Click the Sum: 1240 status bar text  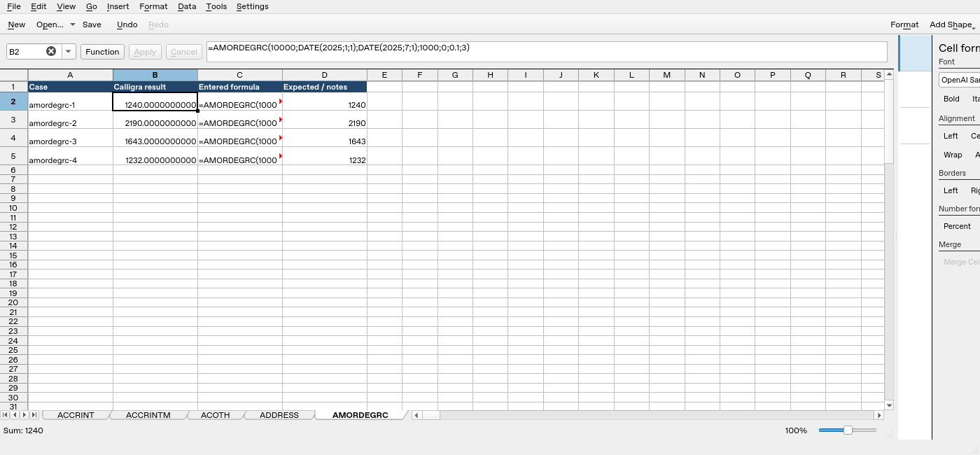tap(23, 430)
